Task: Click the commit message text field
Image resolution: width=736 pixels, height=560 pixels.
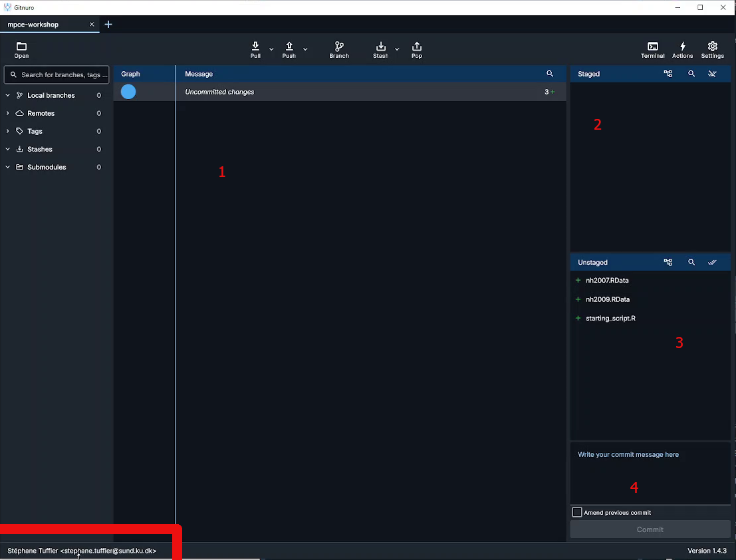Action: click(650, 472)
